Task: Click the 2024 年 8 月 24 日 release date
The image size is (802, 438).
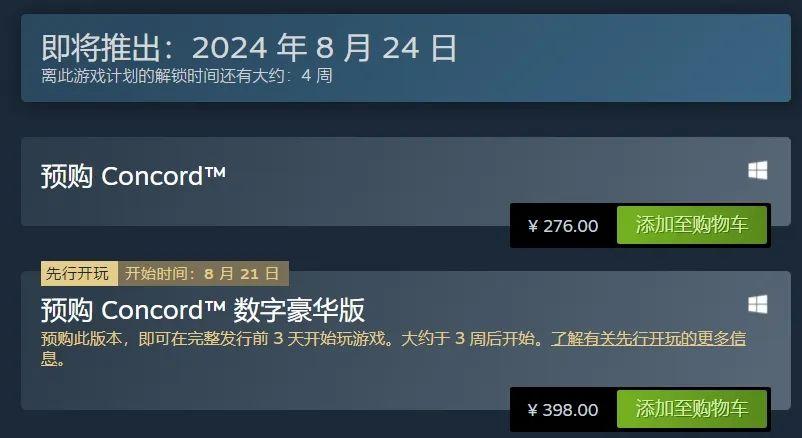Action: [324, 48]
